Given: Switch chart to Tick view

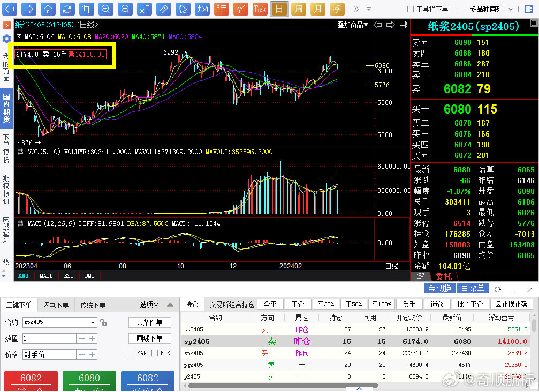Looking at the screenshot, I should (x=260, y=9).
